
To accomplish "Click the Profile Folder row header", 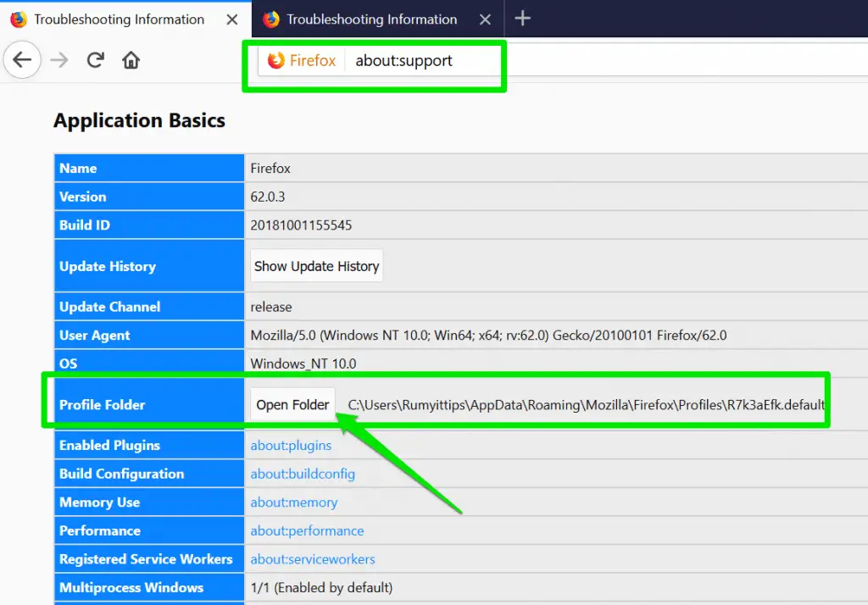I will coord(149,405).
